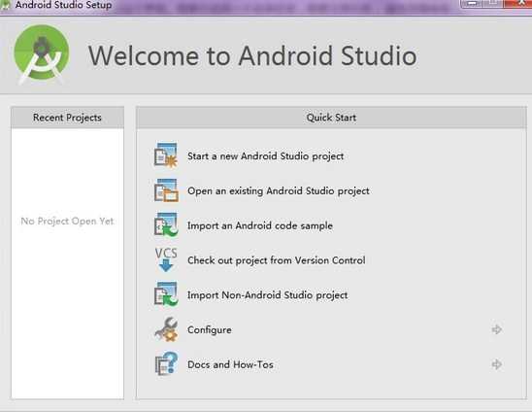Click the 'No Project Open Yet' text
The image size is (532, 412).
click(x=67, y=222)
